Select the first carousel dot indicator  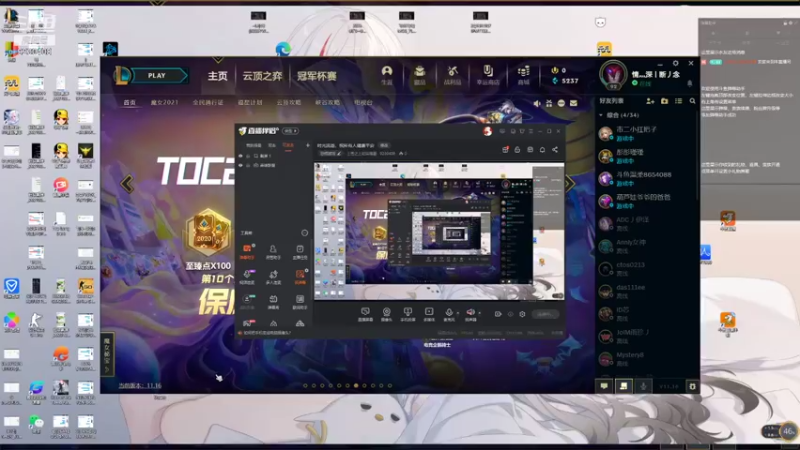pyautogui.click(x=305, y=386)
